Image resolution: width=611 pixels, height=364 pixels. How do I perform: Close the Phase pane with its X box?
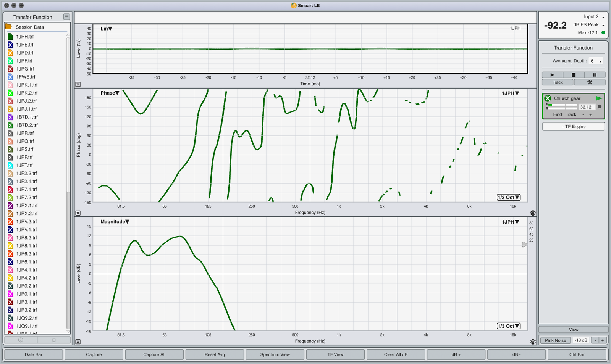tap(78, 213)
